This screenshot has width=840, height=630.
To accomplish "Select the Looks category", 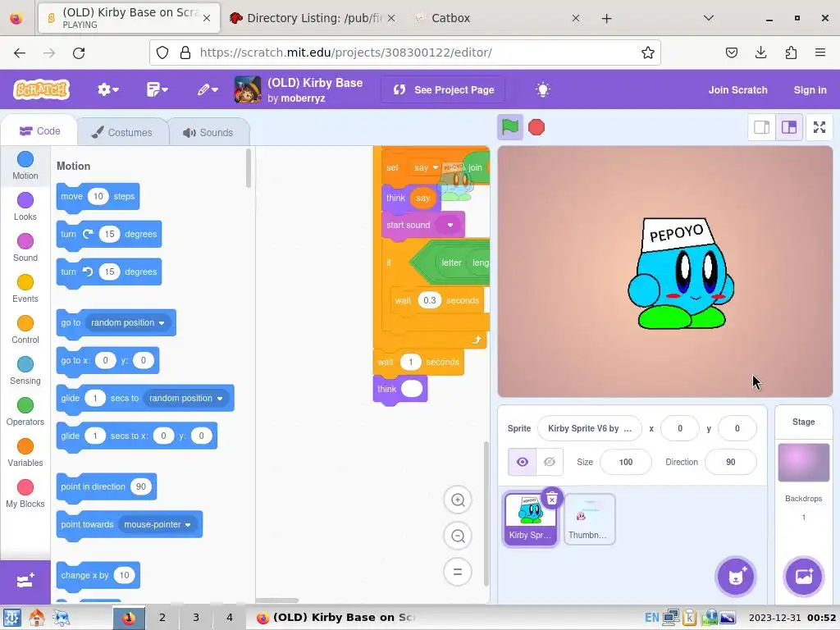I will [x=25, y=207].
